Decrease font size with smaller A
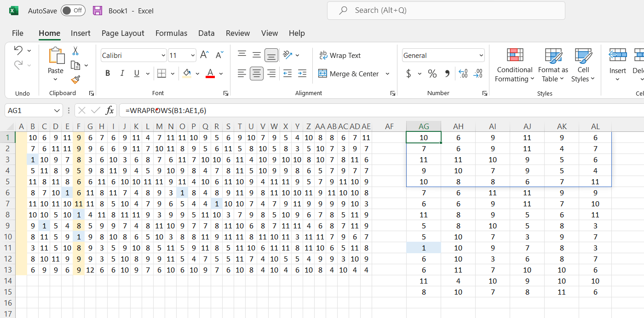The height and width of the screenshot is (318, 644). click(x=220, y=55)
